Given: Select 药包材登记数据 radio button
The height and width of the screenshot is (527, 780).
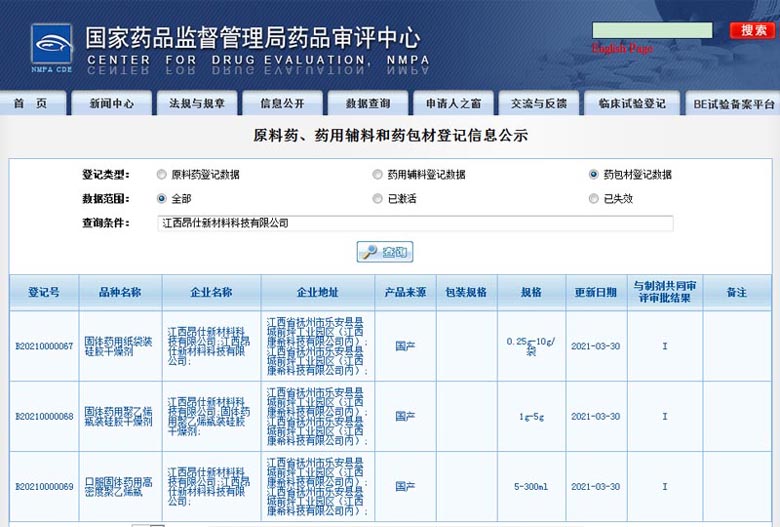Looking at the screenshot, I should click(x=594, y=174).
